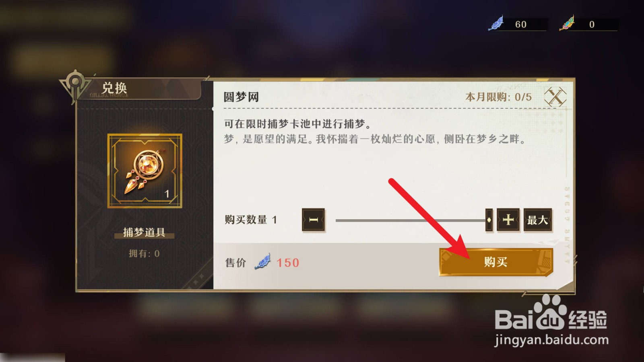Click the rainbow feather currency icon at top

coord(567,23)
